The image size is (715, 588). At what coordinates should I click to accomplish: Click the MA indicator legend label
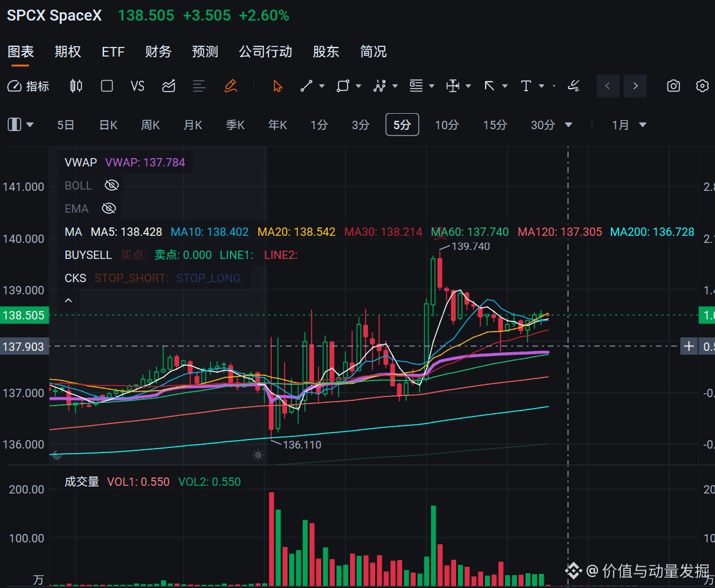73,232
